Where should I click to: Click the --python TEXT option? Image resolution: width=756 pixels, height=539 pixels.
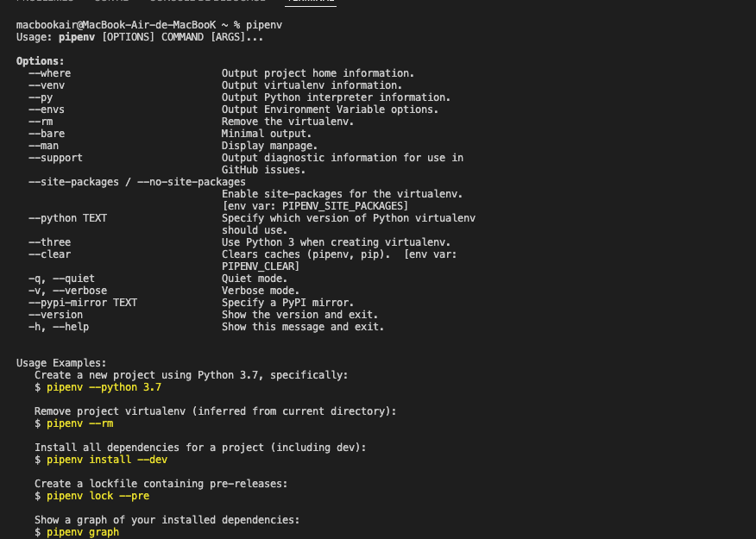pos(67,218)
